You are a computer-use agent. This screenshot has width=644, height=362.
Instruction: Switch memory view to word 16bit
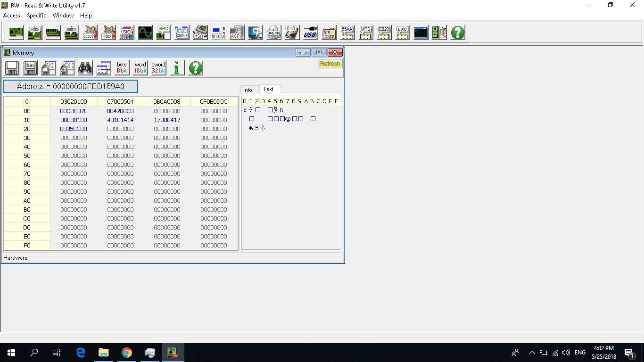click(140, 68)
